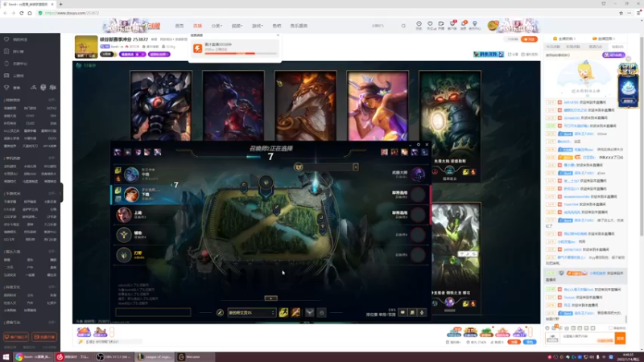Click the emoji icon above chat input

tap(547, 328)
